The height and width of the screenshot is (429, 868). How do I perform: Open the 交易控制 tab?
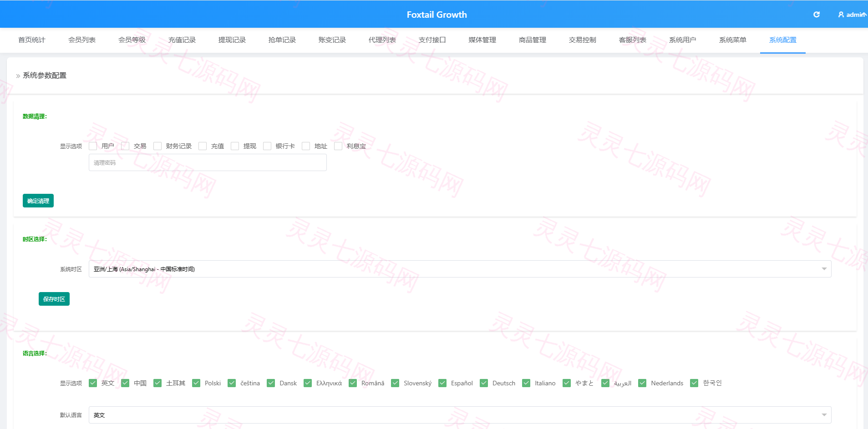[583, 40]
